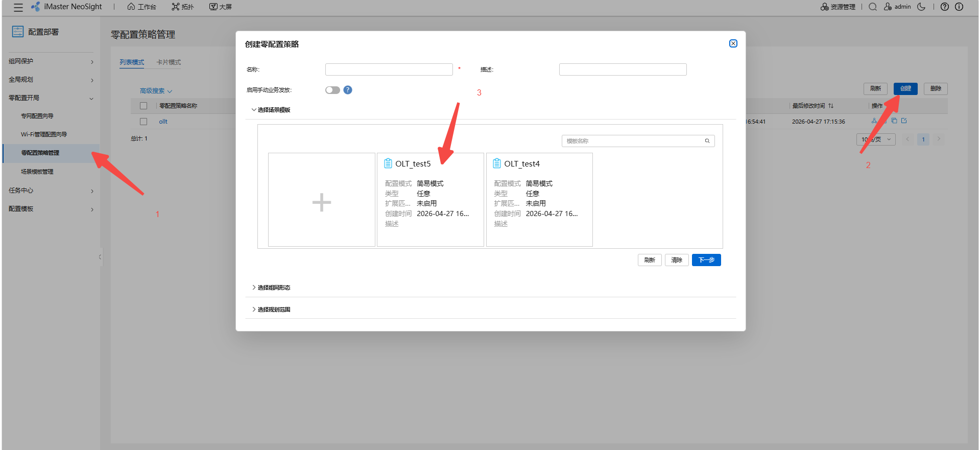Screen dimensions: 980x450
Task: Open the 拓扑 topology view
Action: [183, 7]
